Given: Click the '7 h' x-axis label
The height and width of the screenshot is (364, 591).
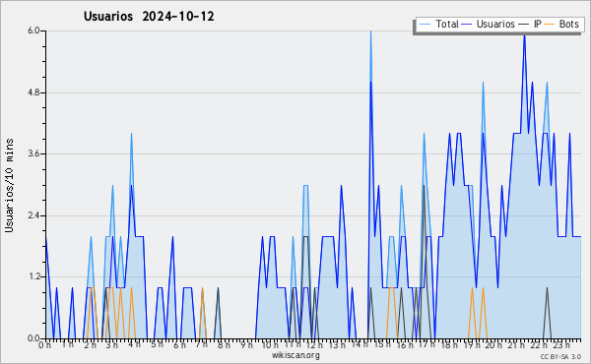Looking at the screenshot, I should [x=201, y=344].
